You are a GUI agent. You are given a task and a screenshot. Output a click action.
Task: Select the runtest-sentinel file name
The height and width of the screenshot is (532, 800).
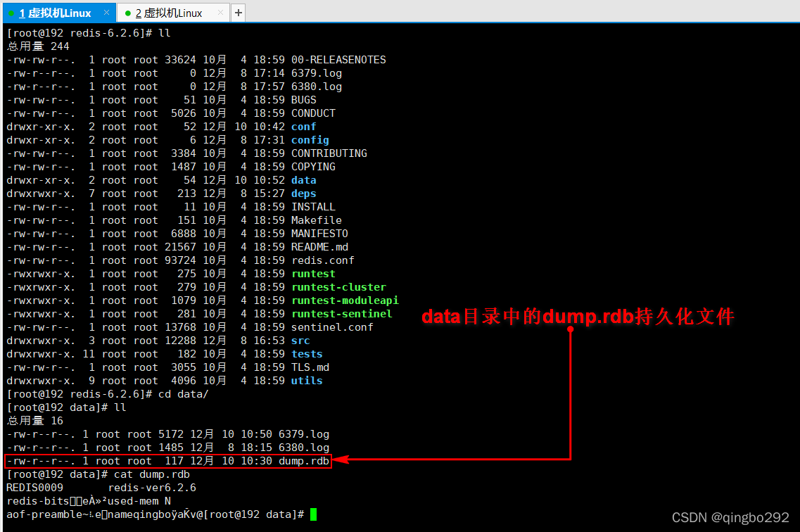tap(342, 314)
